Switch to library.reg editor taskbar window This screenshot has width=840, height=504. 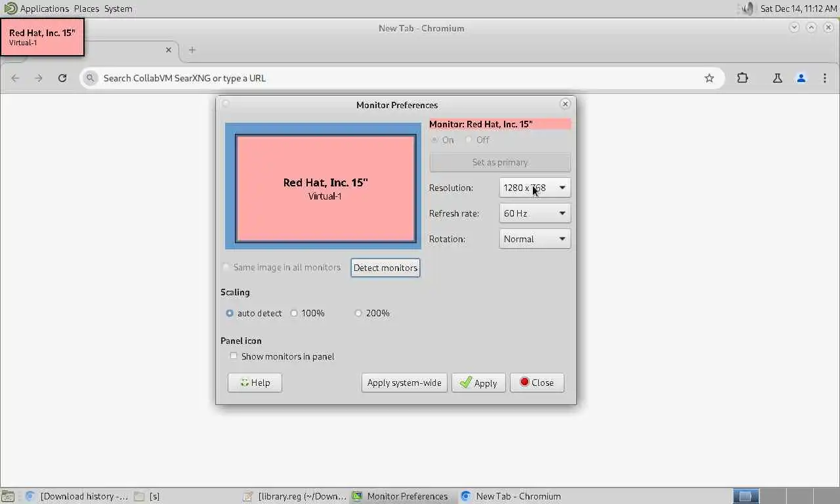(x=294, y=496)
